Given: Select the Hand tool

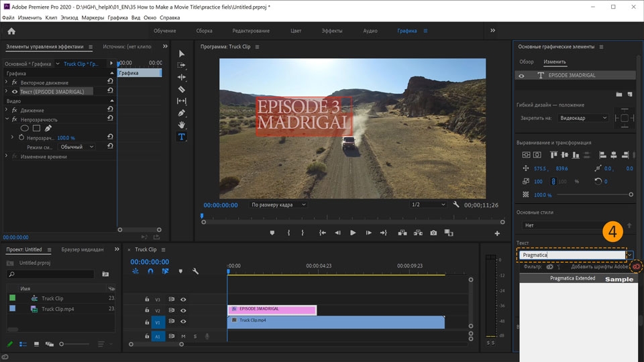Looking at the screenshot, I should [181, 125].
